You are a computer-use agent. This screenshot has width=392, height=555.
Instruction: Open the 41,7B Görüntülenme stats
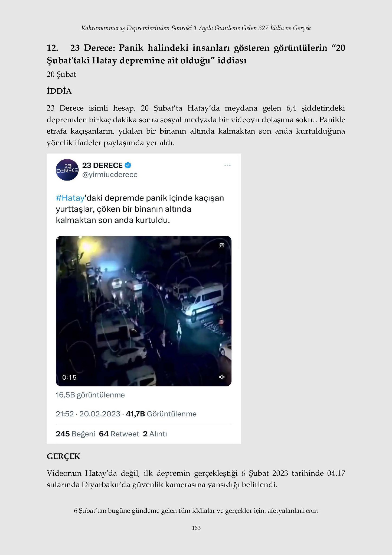point(161,414)
